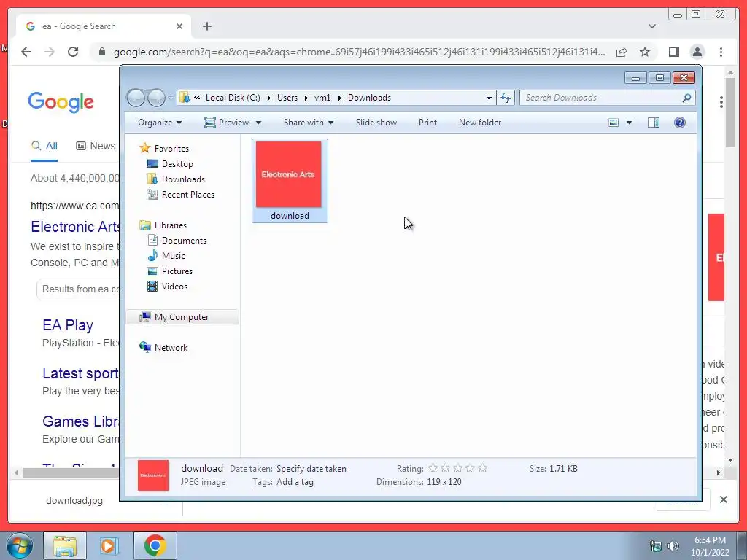Select Libraries in navigation pane
Viewport: 747px width, 560px height.
point(163,225)
